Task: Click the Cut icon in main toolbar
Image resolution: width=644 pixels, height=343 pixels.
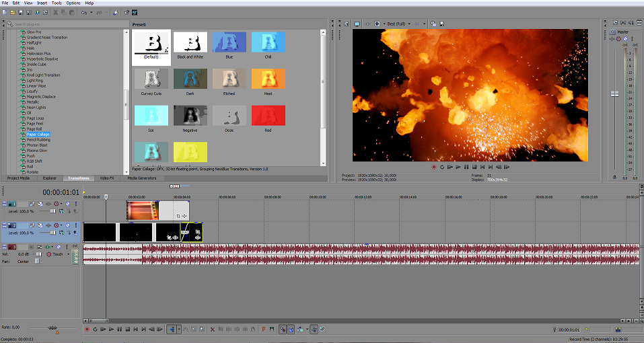Action: click(54, 12)
